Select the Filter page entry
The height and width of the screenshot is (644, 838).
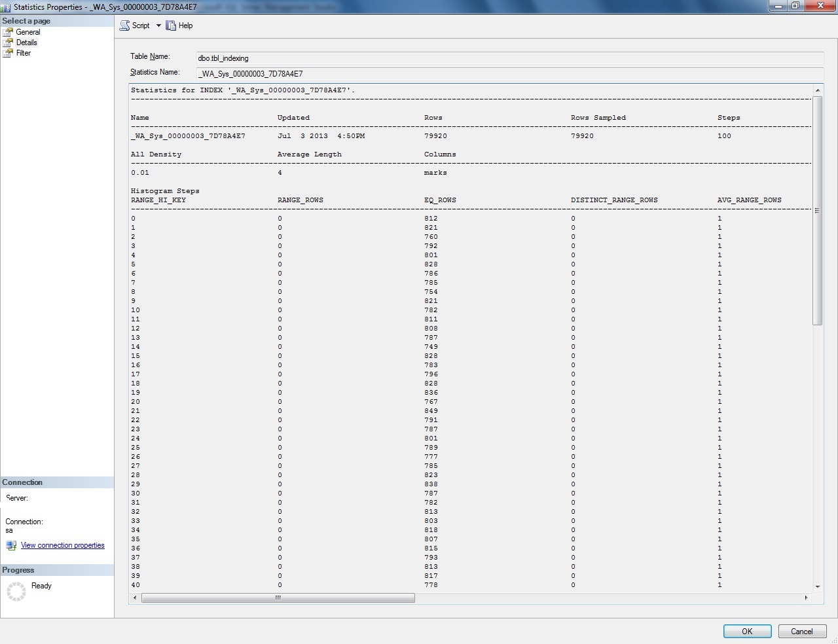pos(23,53)
